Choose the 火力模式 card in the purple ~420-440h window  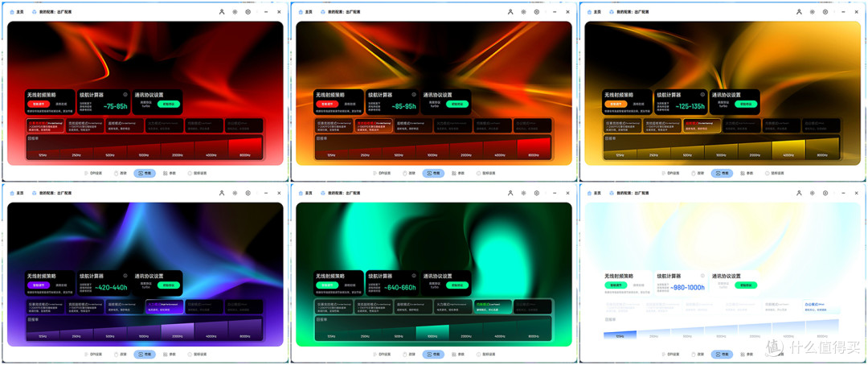point(164,307)
